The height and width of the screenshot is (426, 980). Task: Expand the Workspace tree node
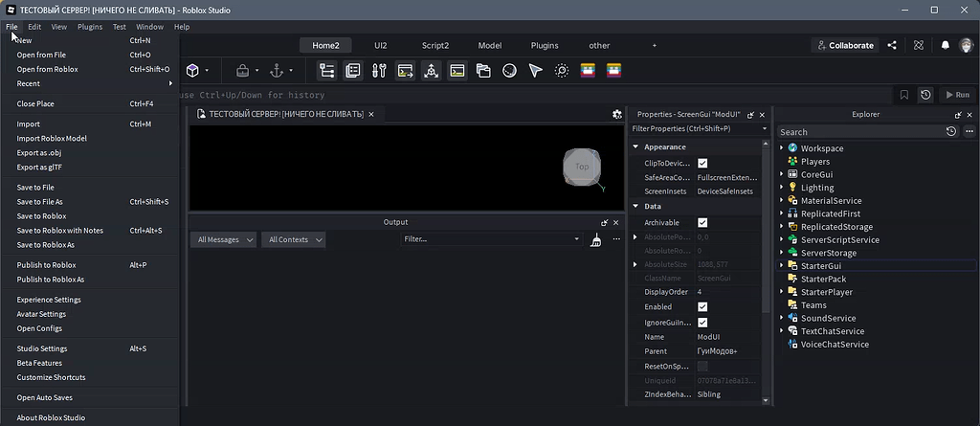(x=781, y=148)
